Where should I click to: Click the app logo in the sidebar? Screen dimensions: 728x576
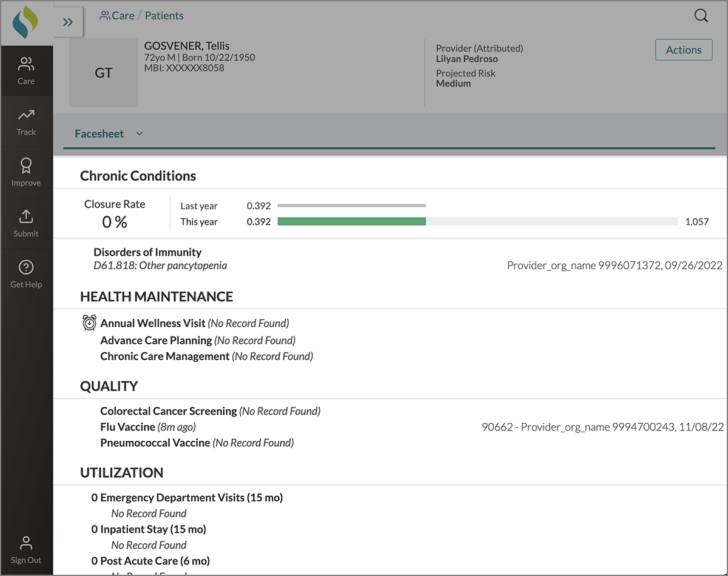[x=25, y=22]
